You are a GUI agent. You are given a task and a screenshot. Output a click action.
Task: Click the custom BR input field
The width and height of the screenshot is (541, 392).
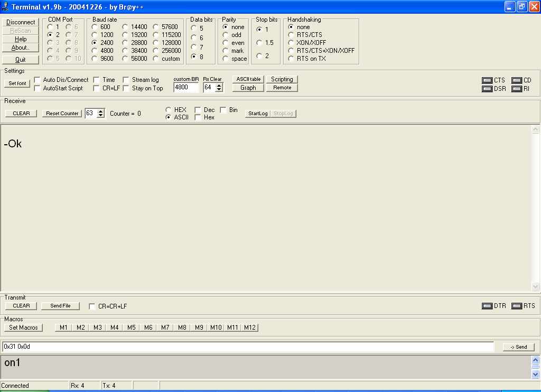[x=186, y=87]
